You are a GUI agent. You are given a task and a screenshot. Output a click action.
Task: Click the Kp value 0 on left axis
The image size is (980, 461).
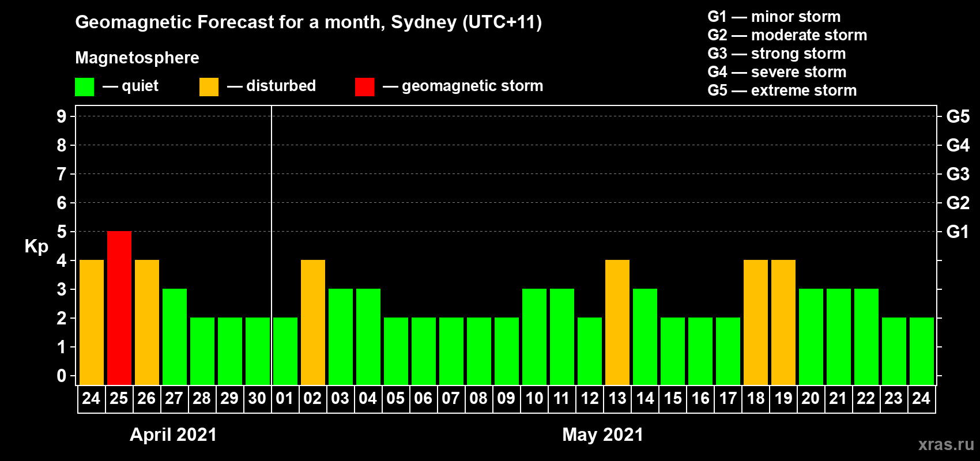62,376
